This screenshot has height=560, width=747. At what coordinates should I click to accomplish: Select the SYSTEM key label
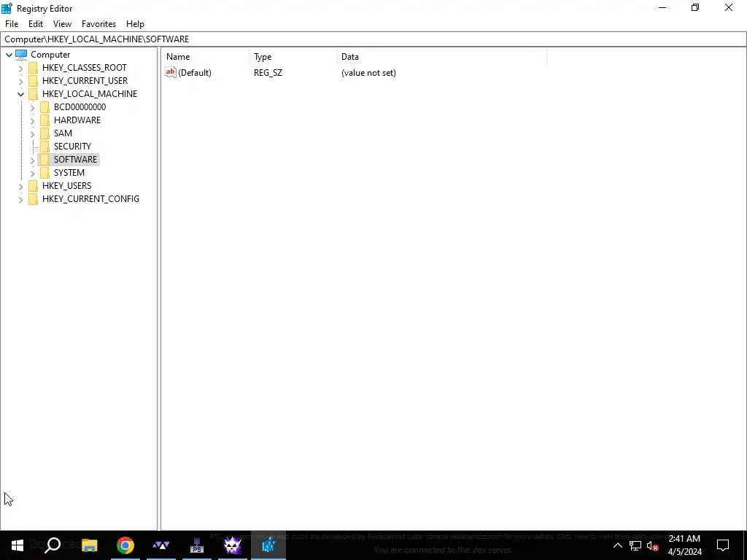[x=69, y=172]
